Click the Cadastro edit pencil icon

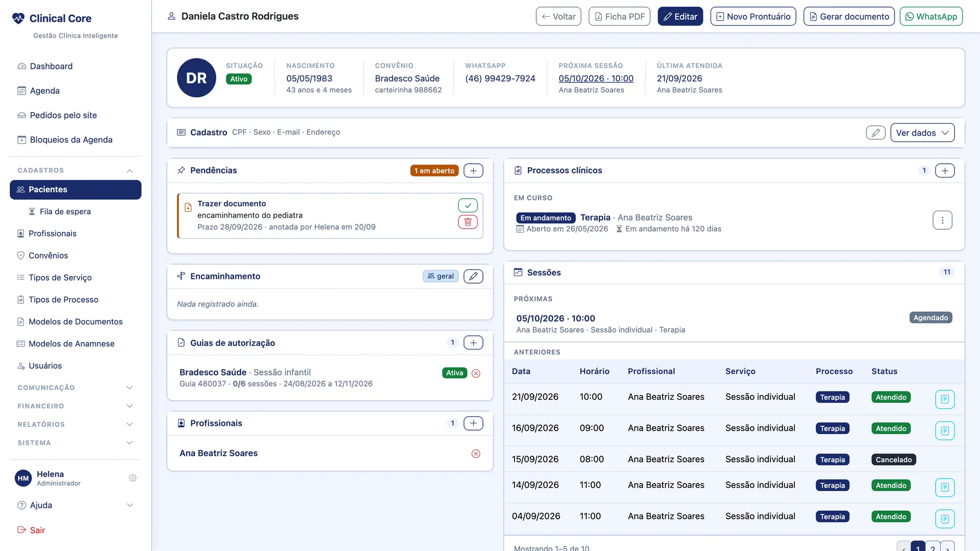point(875,133)
